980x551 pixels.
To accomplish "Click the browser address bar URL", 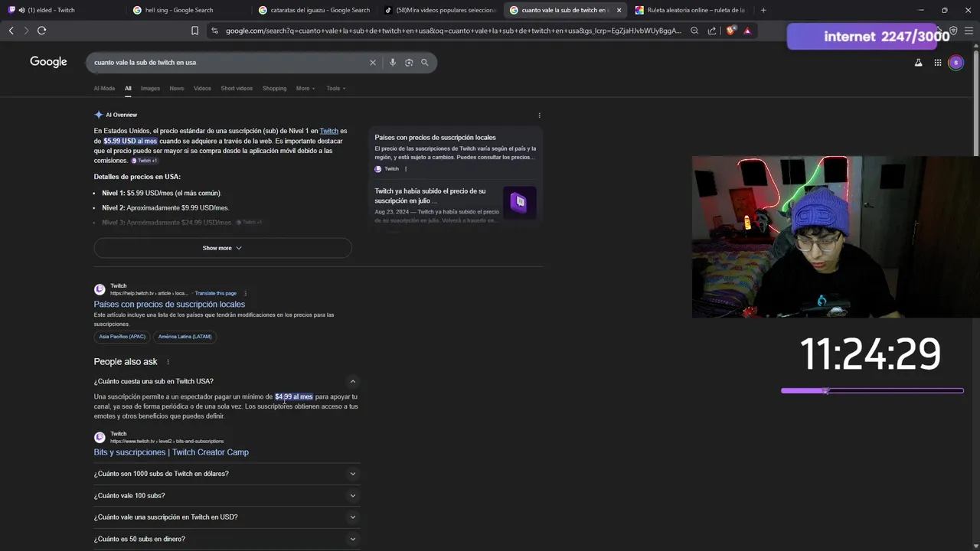I will (x=453, y=31).
